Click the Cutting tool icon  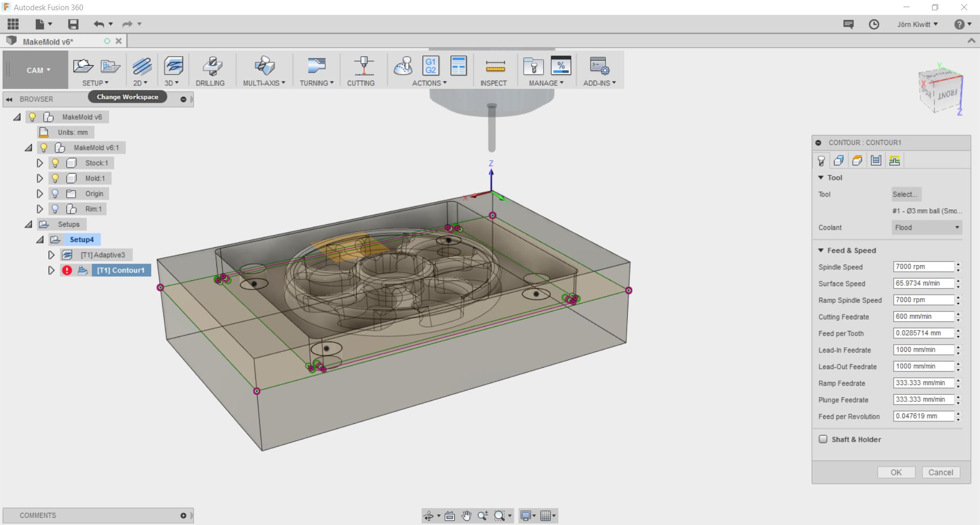(x=363, y=66)
